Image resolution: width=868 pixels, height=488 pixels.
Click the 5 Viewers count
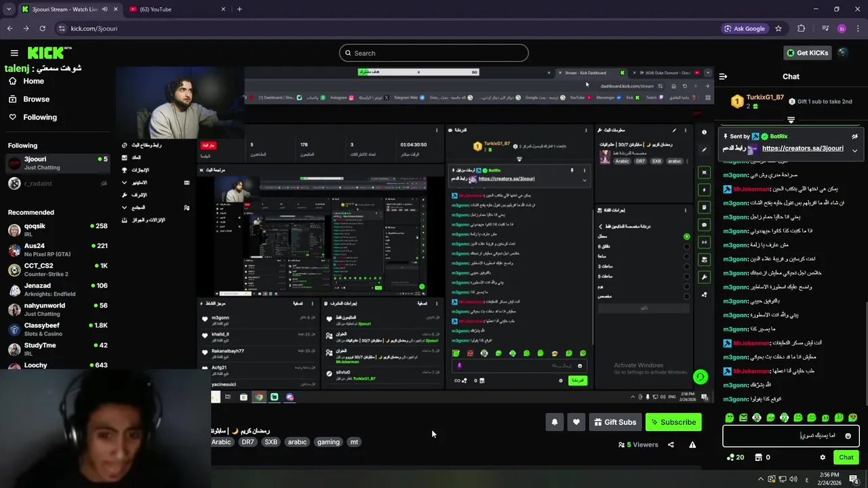638,445
